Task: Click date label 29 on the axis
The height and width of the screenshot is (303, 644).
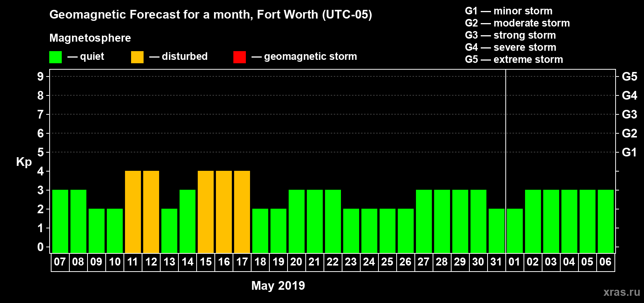Action: click(460, 262)
